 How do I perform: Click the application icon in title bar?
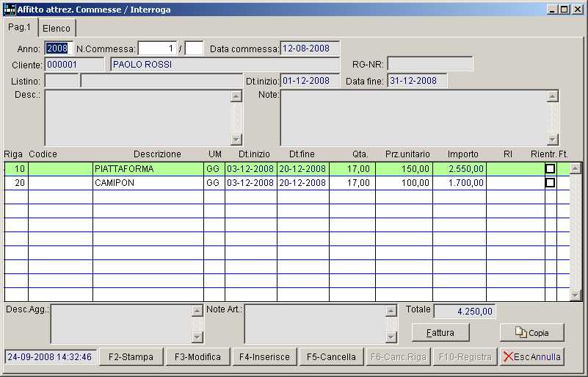pos(10,10)
